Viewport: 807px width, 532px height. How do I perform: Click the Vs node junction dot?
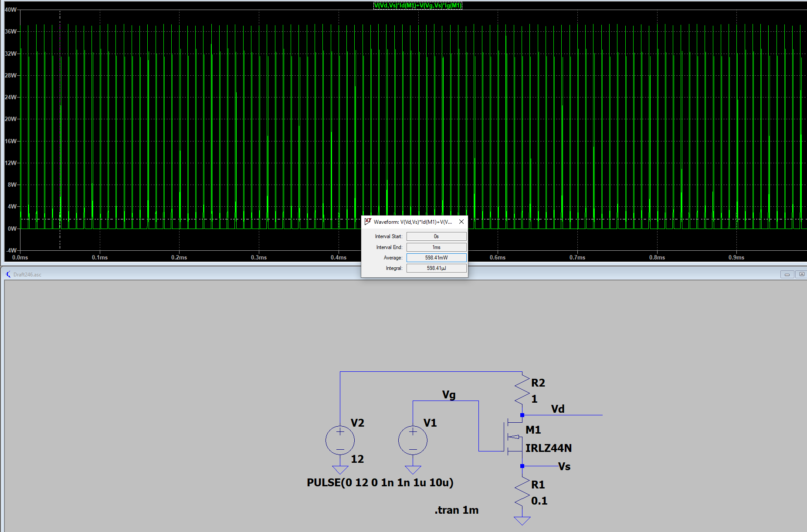[522, 466]
